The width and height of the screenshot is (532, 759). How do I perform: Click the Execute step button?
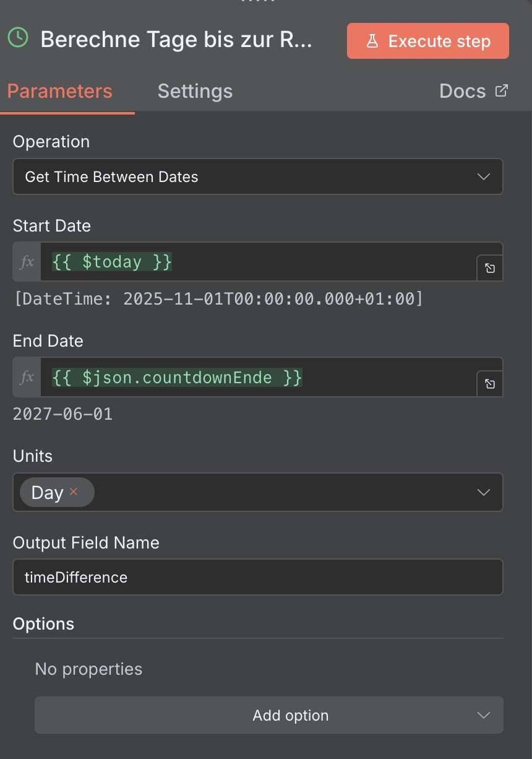(x=427, y=41)
